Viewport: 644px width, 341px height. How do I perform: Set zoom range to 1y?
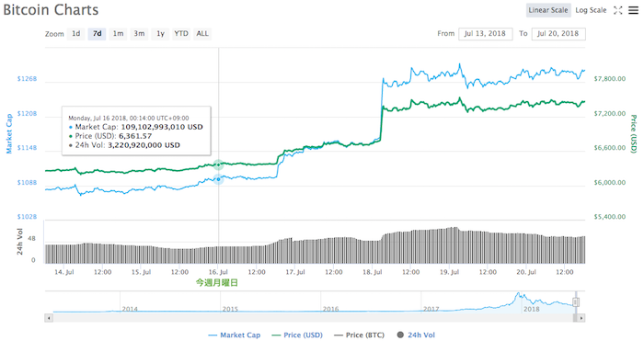coord(160,34)
